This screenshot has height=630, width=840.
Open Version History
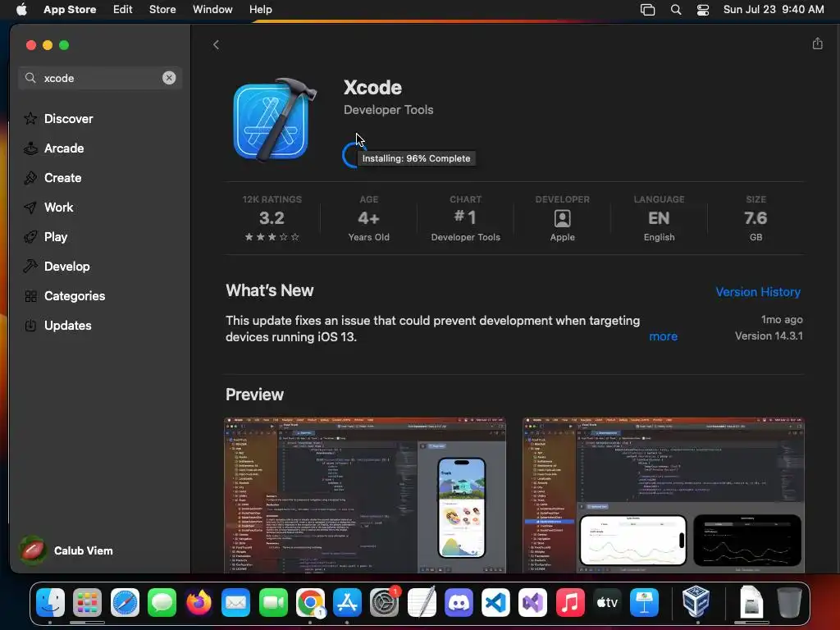point(758,292)
